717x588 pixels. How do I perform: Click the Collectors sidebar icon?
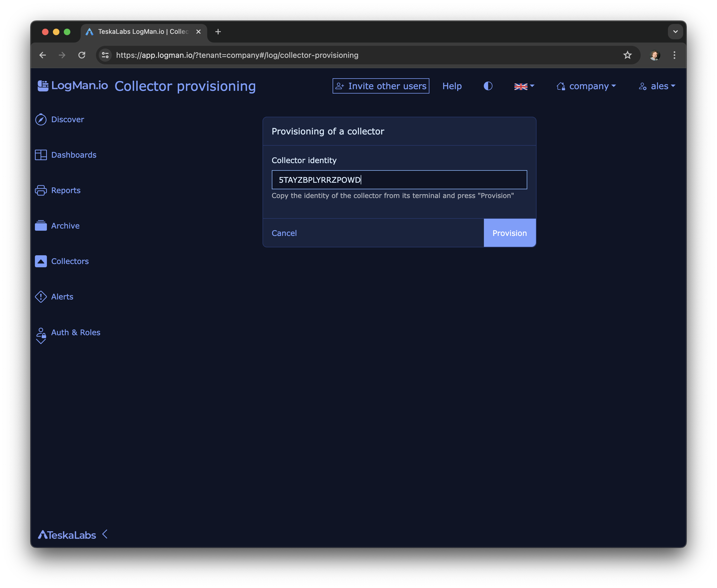(41, 261)
